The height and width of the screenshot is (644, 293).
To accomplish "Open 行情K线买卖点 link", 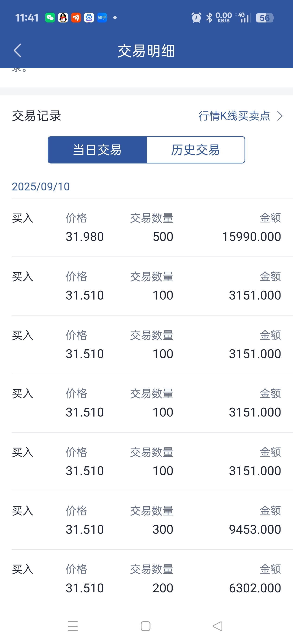I will [x=234, y=116].
